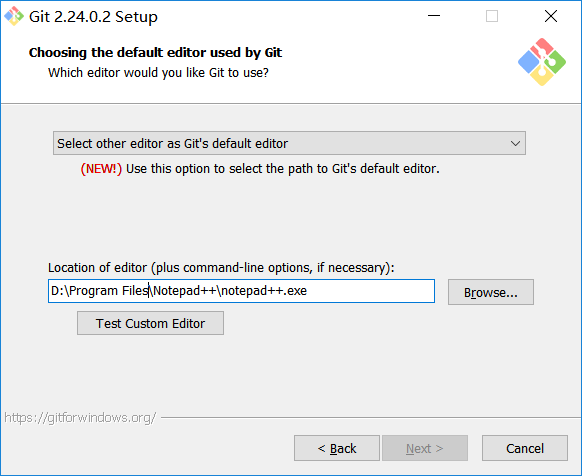Click inside the editor location path field
This screenshot has width=582, height=476.
point(241,291)
